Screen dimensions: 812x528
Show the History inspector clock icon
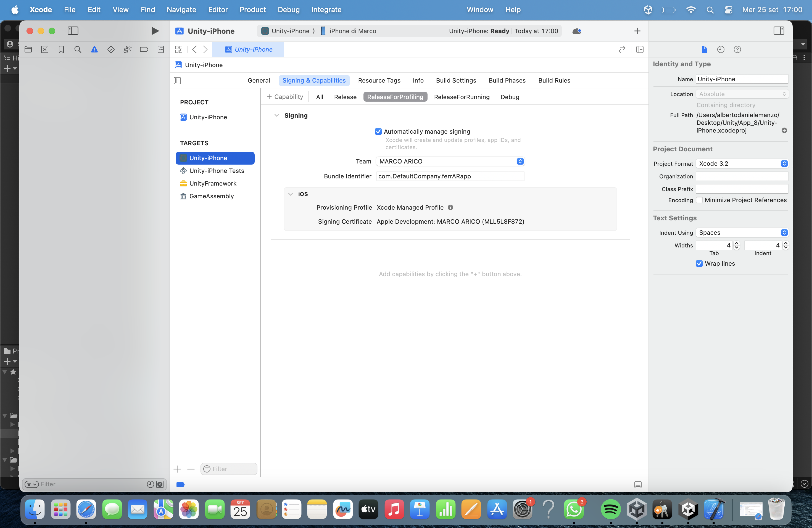click(x=721, y=50)
